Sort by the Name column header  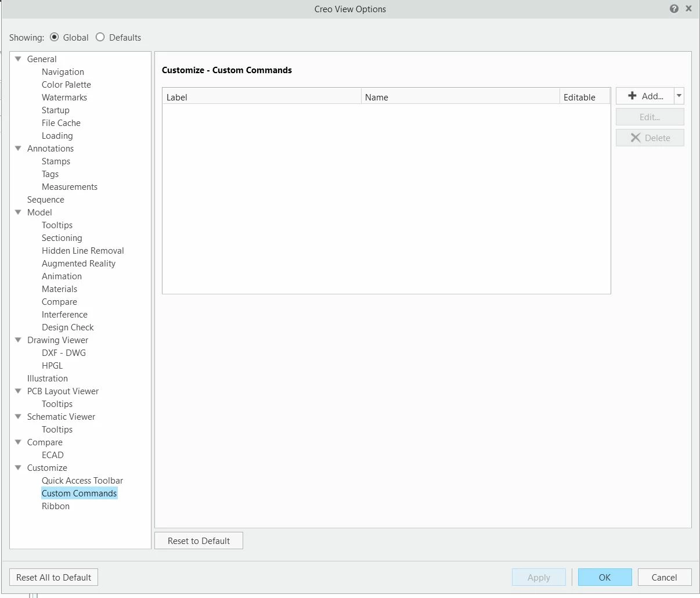tap(460, 96)
